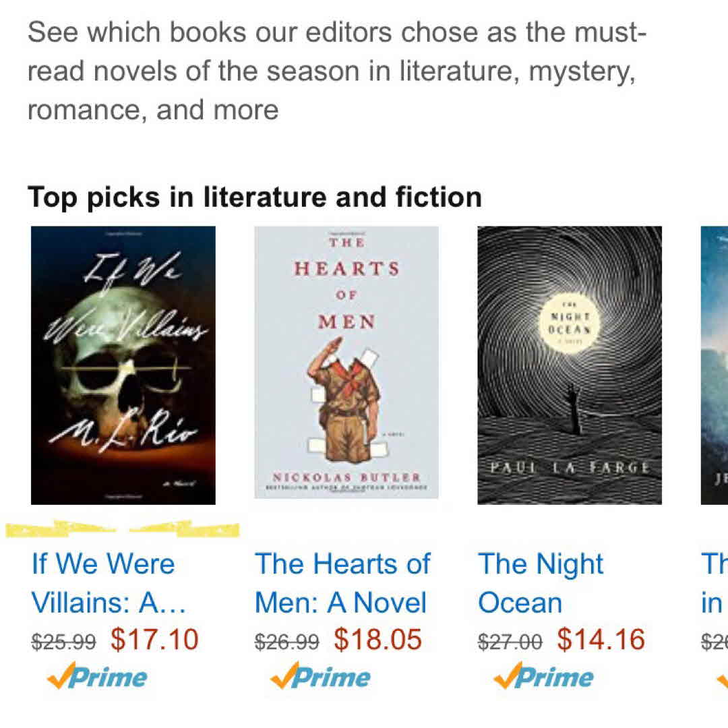Follow "The Hearts of Men: A Novel" link

(x=342, y=583)
